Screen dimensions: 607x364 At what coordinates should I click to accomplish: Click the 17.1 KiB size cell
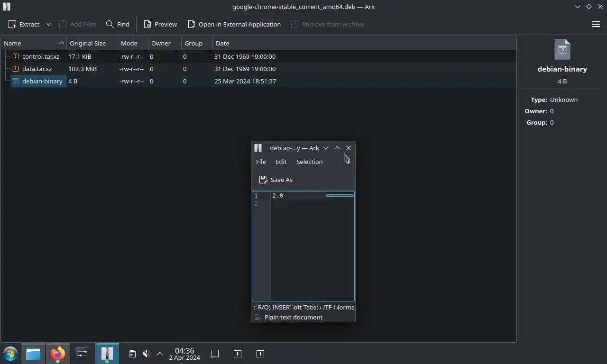80,56
